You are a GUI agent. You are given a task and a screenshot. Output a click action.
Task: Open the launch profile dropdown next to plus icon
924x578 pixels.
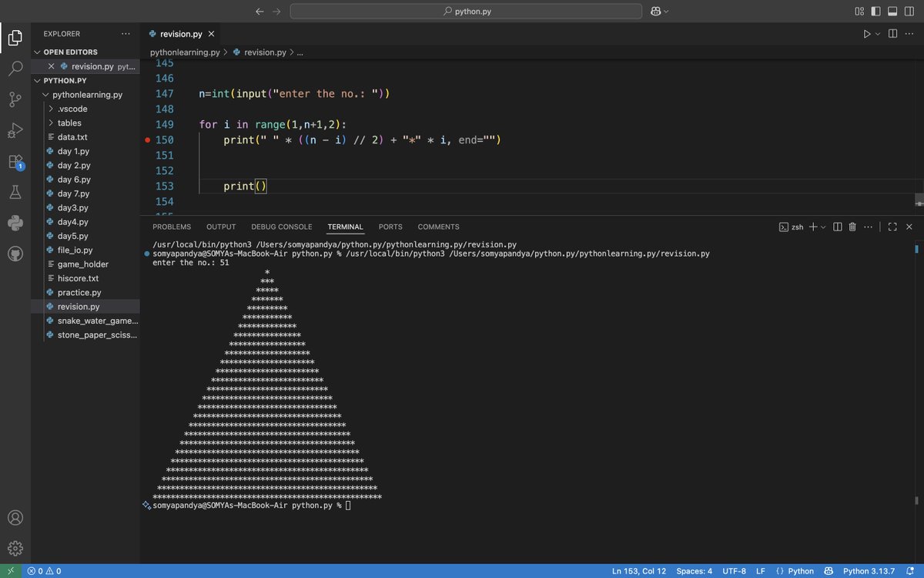823,226
